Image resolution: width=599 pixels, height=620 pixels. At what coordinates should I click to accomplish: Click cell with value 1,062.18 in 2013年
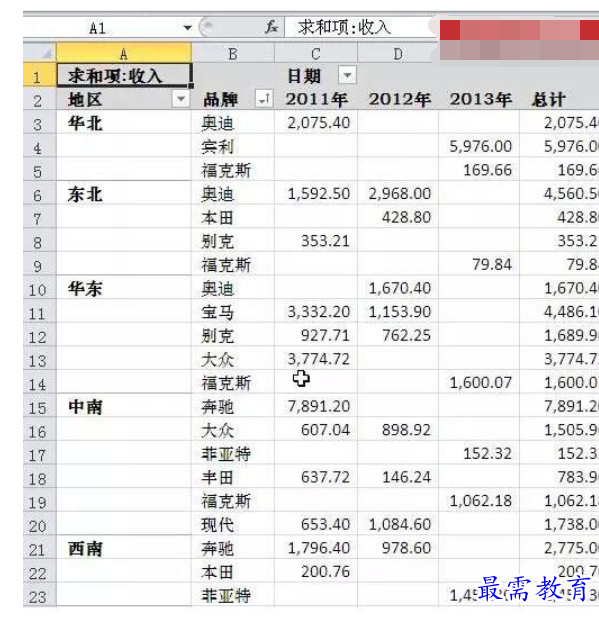click(x=478, y=501)
